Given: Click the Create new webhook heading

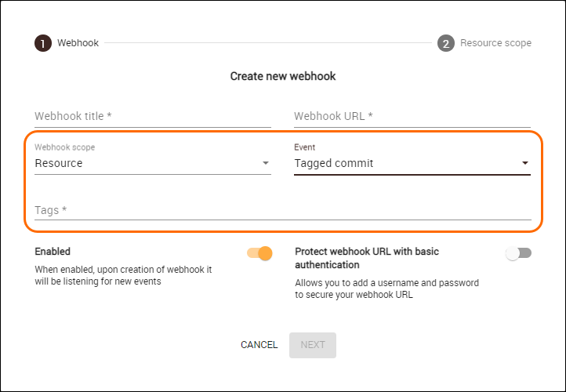Looking at the screenshot, I should coord(283,76).
